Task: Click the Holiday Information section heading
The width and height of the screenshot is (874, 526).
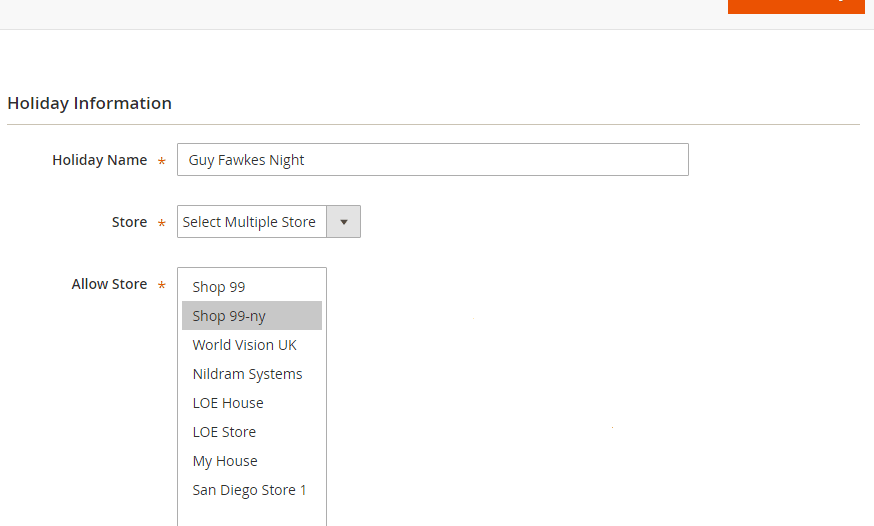Action: (89, 103)
